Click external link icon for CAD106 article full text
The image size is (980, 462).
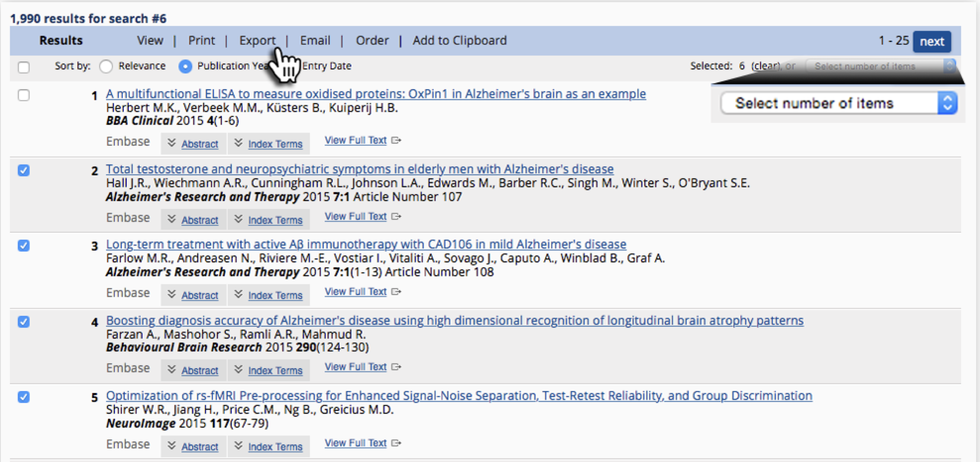coord(396,292)
